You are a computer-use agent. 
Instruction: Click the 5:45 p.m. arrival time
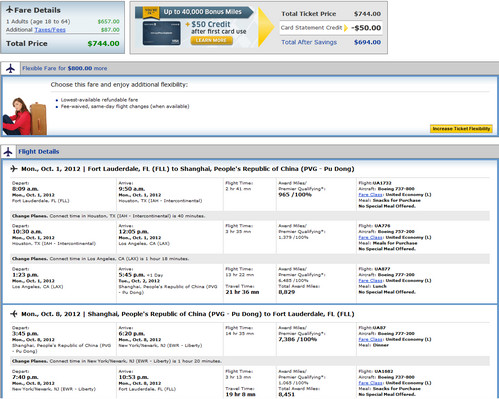point(132,275)
